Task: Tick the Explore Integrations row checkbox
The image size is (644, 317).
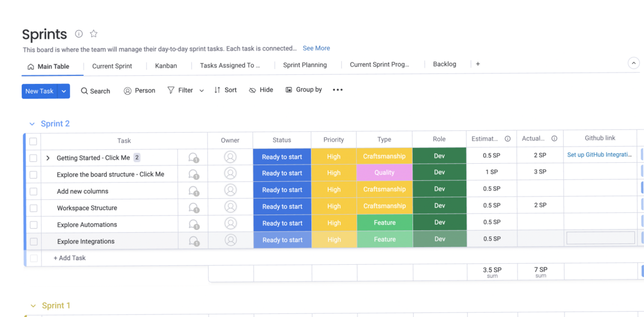Action: coord(33,242)
